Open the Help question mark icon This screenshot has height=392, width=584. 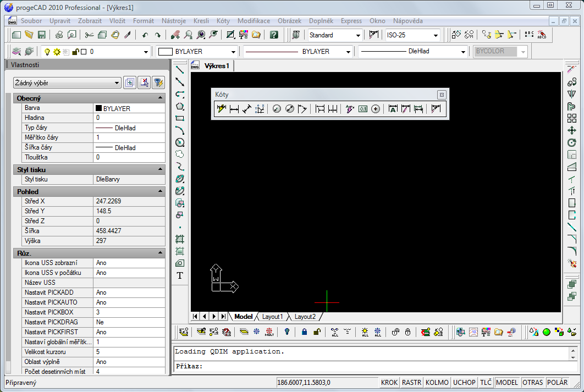274,35
